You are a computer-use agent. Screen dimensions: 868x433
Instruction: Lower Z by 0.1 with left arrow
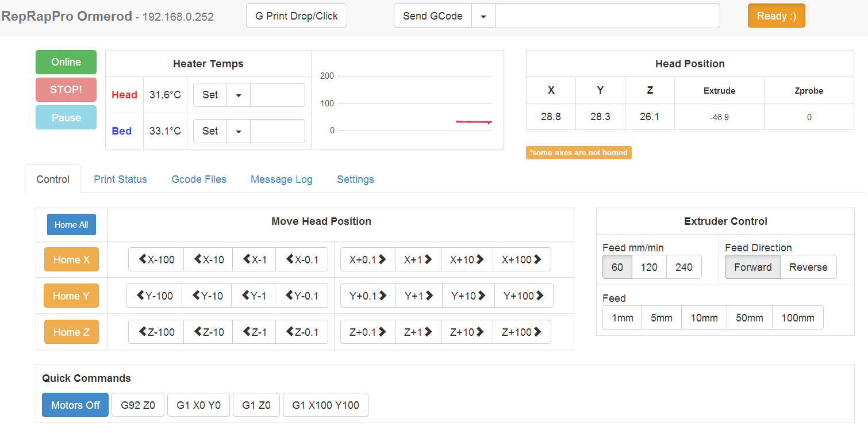click(302, 332)
